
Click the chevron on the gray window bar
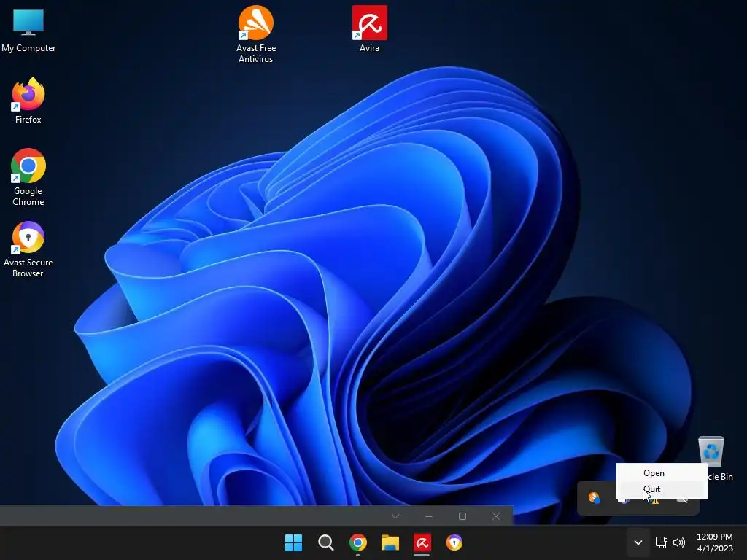click(395, 516)
